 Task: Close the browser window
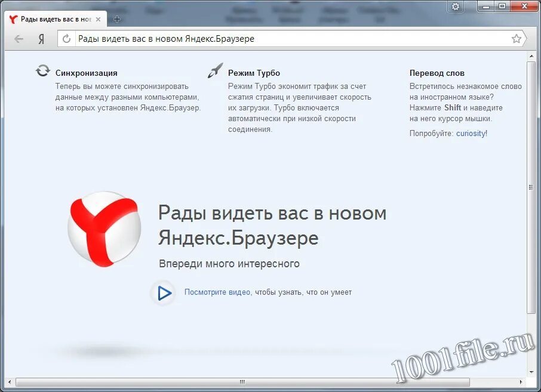point(524,6)
